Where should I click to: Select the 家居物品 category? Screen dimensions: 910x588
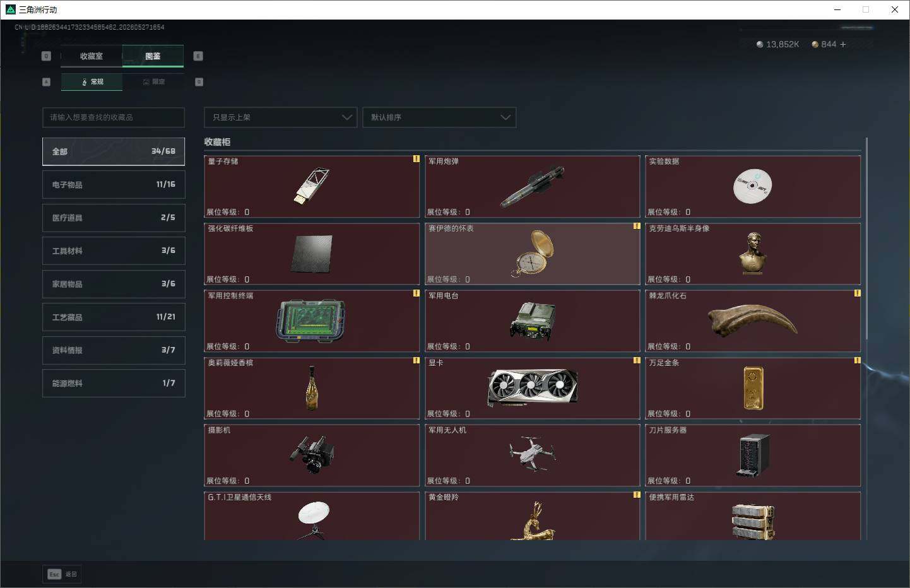click(x=114, y=284)
